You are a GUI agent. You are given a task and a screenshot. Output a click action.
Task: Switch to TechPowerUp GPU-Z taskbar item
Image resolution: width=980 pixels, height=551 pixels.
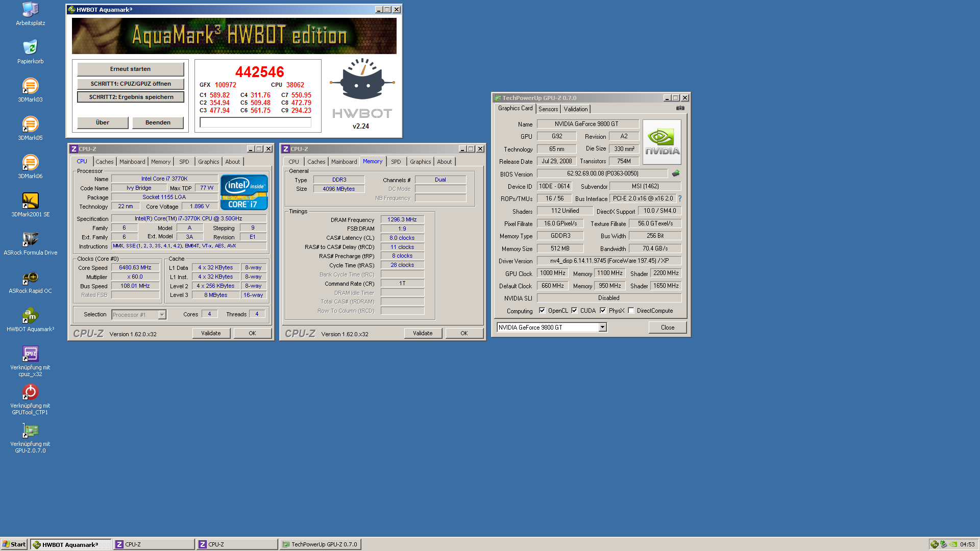(x=320, y=544)
